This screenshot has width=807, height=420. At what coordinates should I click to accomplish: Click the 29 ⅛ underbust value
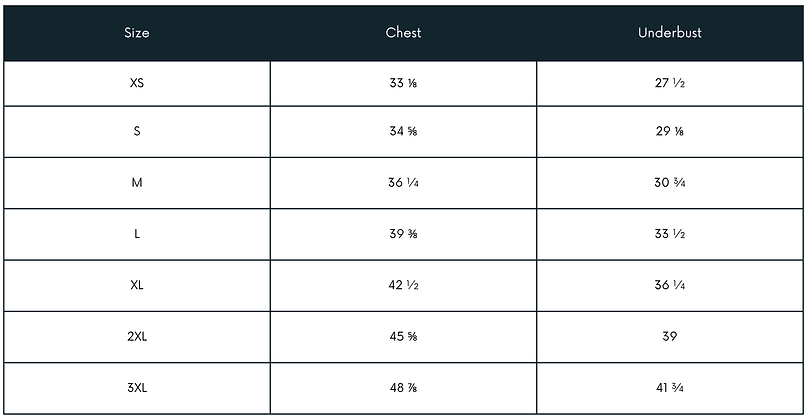click(670, 131)
